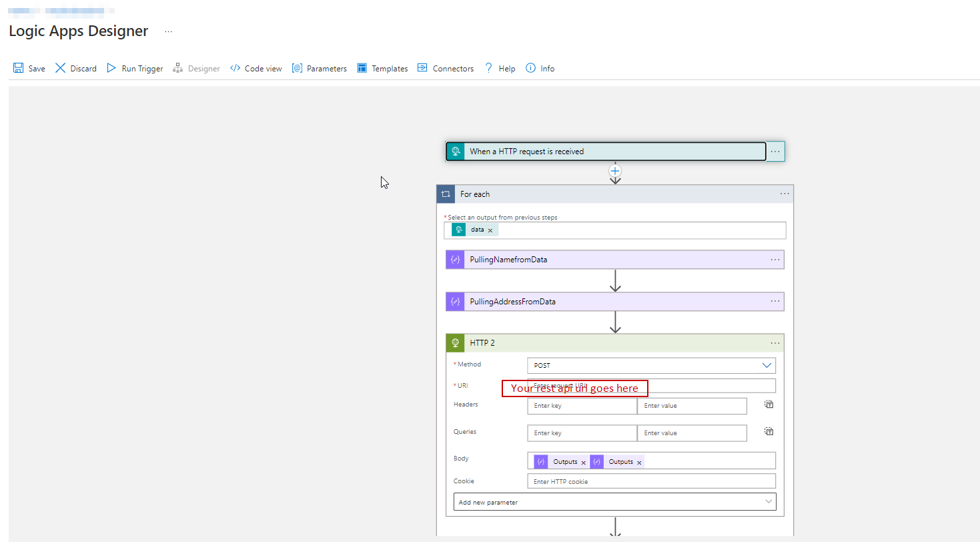Open the ellipsis menu on For each
980x542 pixels.
pyautogui.click(x=785, y=194)
